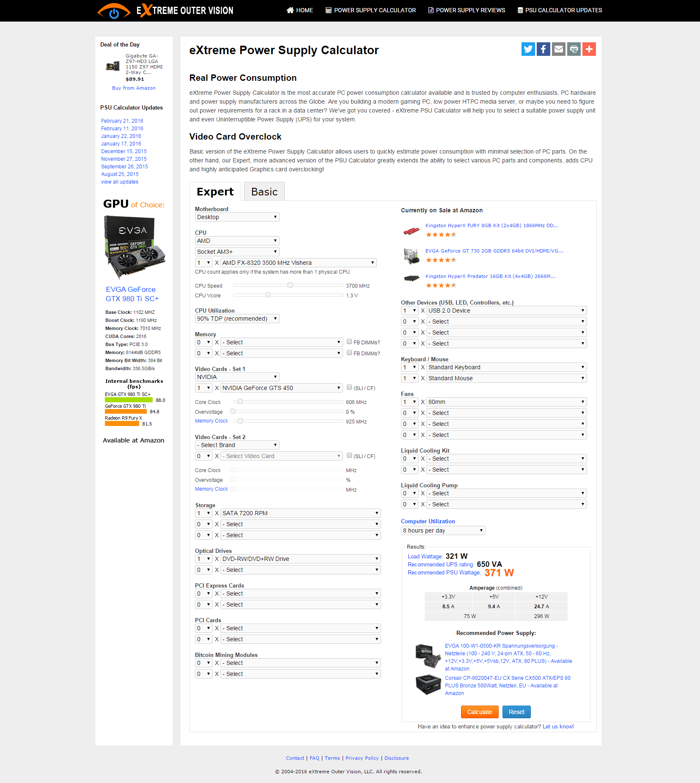Open the Motherboard Desktop dropdown
Screen dimensions: 700x783
[237, 217]
